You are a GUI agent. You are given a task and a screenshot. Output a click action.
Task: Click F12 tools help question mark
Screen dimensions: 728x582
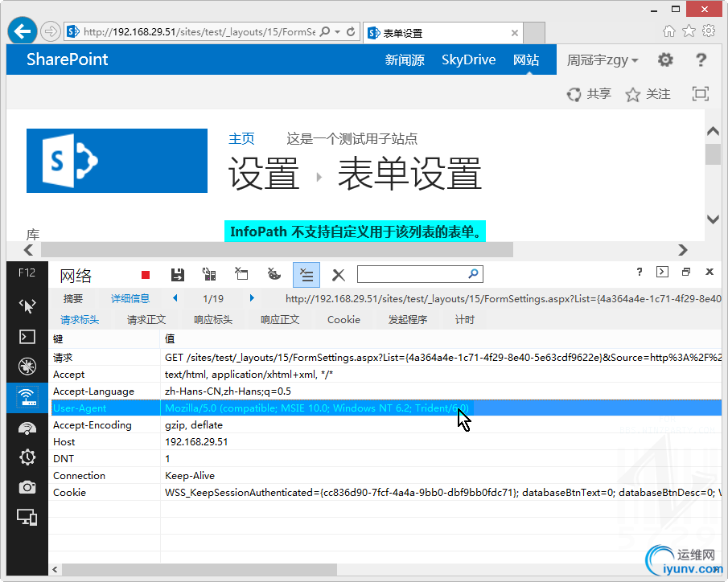640,272
